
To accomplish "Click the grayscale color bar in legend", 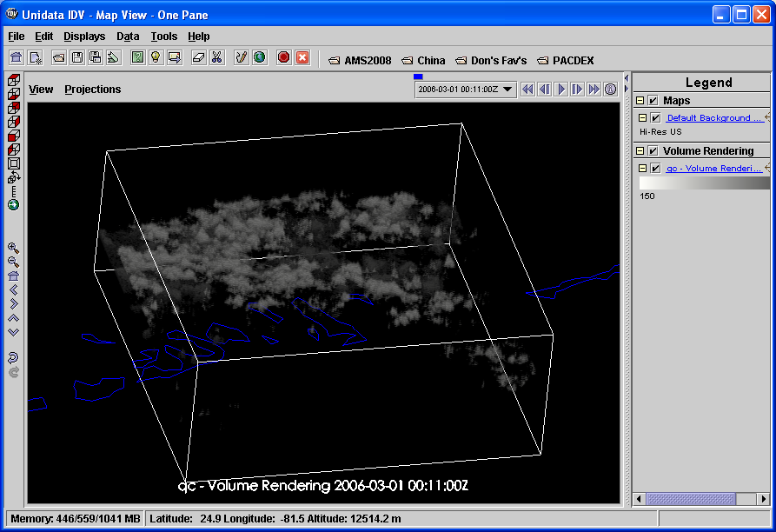I will click(704, 183).
